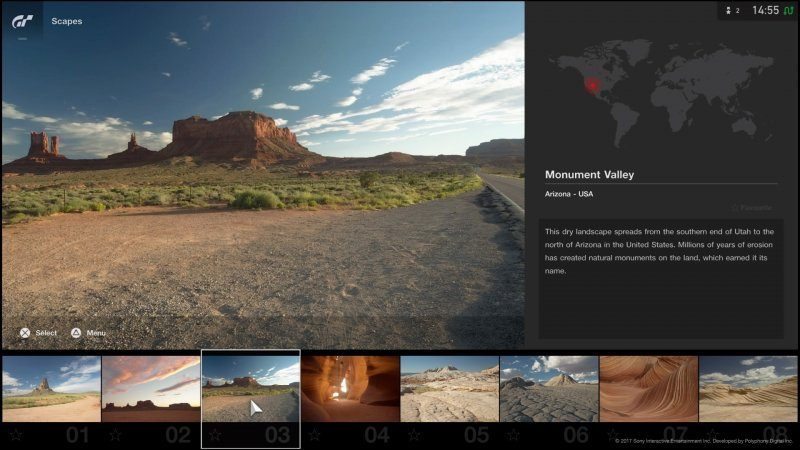Toggle favorite star for scape 06

514,435
